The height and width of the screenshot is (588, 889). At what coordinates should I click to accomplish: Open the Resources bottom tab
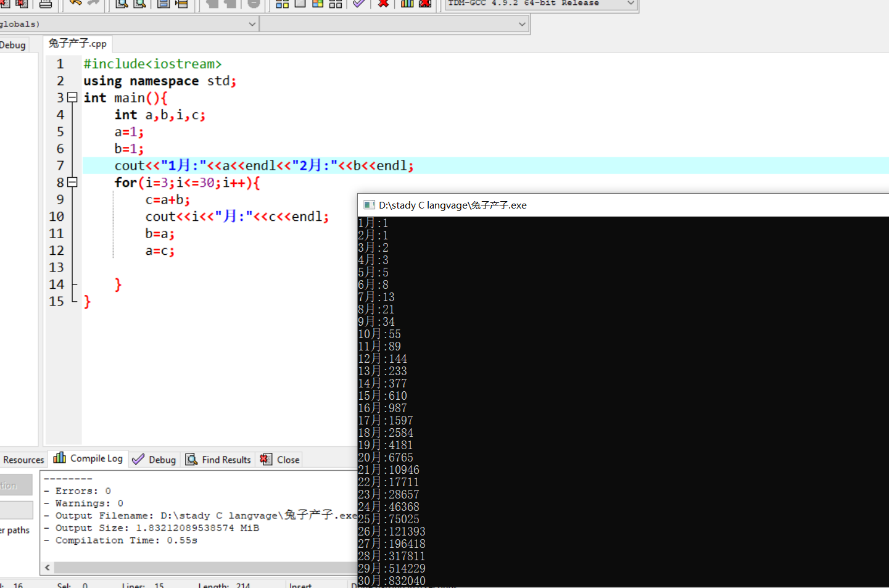click(x=23, y=460)
